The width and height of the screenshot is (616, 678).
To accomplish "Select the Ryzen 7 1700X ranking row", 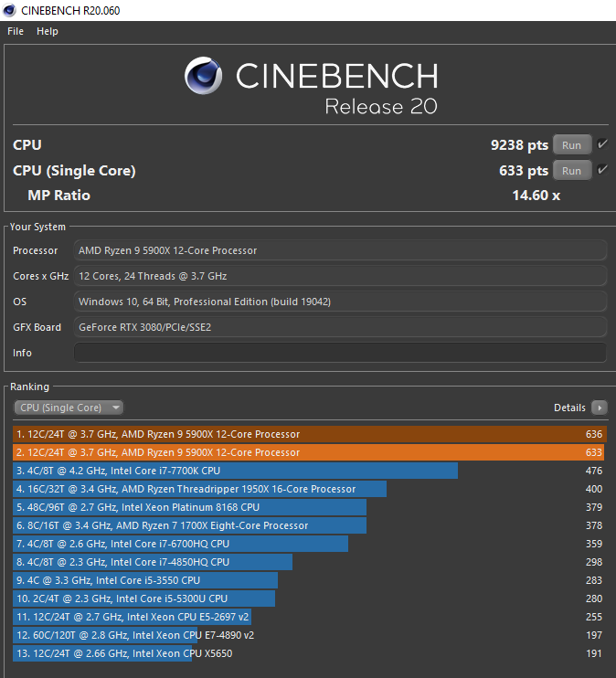I will (310, 525).
